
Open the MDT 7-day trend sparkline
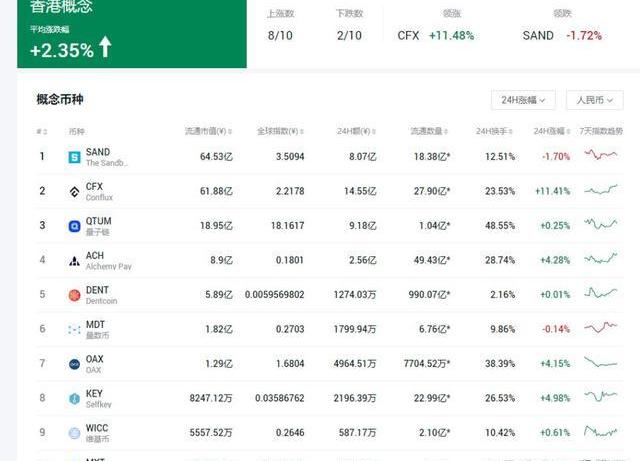pos(600,327)
